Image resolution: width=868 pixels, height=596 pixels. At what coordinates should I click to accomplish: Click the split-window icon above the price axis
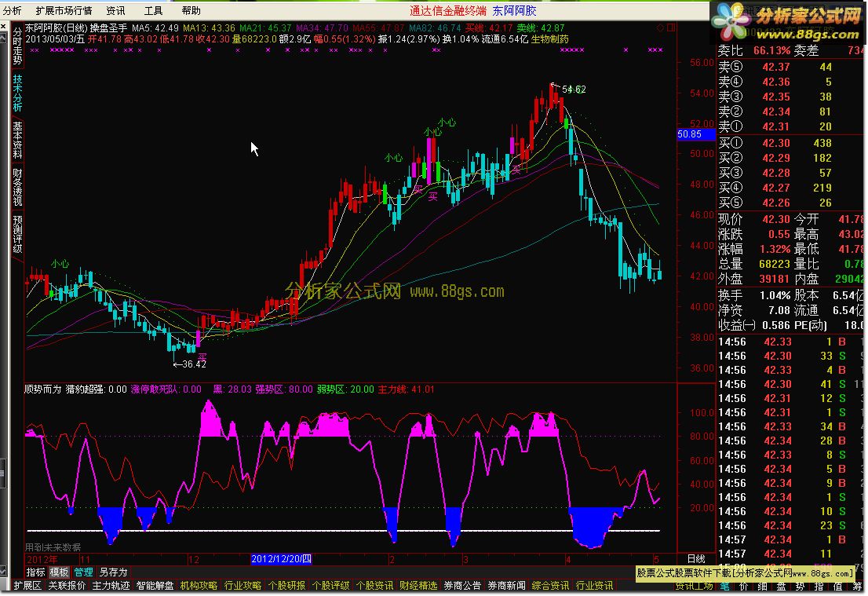coord(671,27)
